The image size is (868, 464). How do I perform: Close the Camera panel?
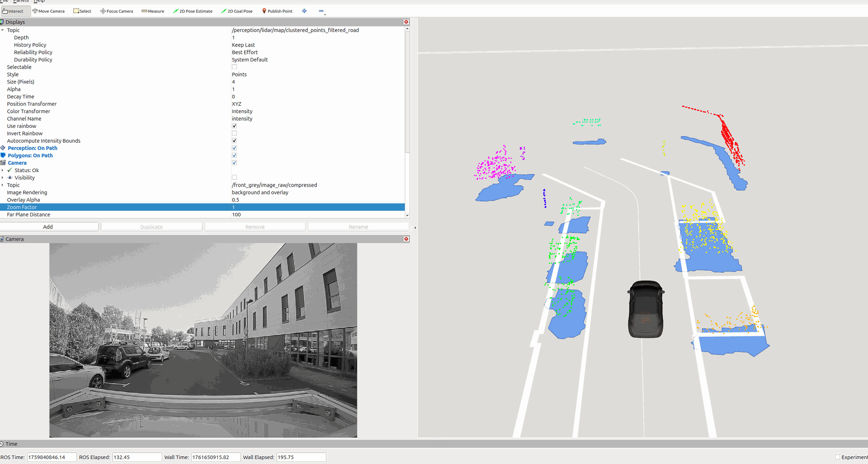click(x=406, y=239)
